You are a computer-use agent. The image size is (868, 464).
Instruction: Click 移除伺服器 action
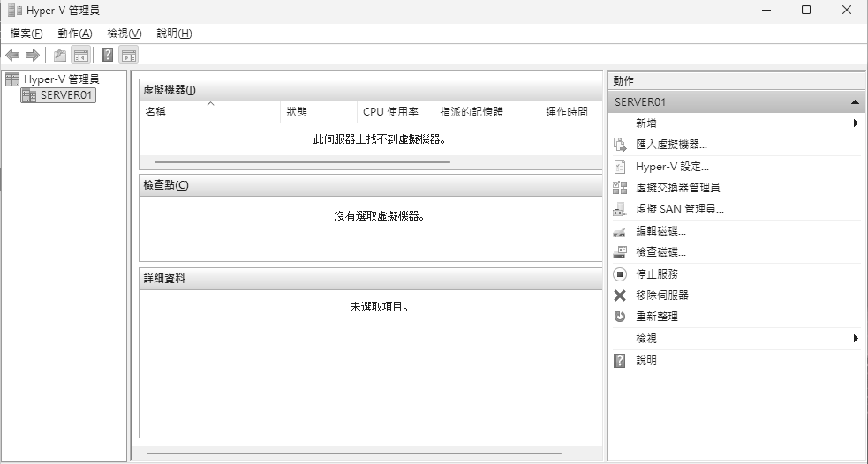(x=662, y=296)
